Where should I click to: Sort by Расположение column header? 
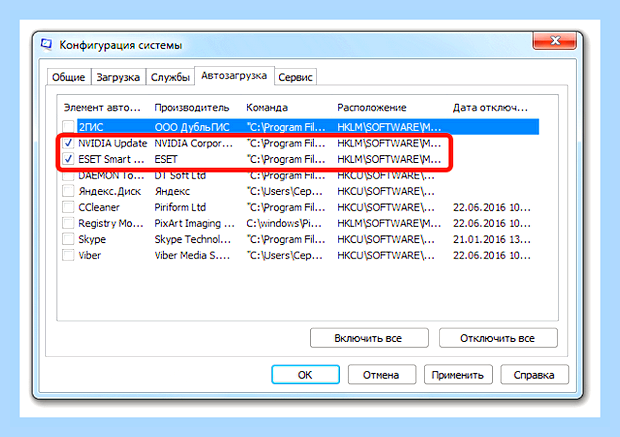(372, 108)
